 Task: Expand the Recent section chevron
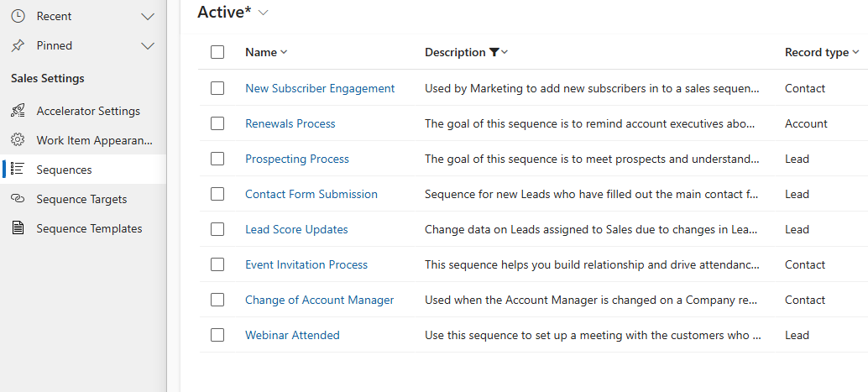(148, 16)
